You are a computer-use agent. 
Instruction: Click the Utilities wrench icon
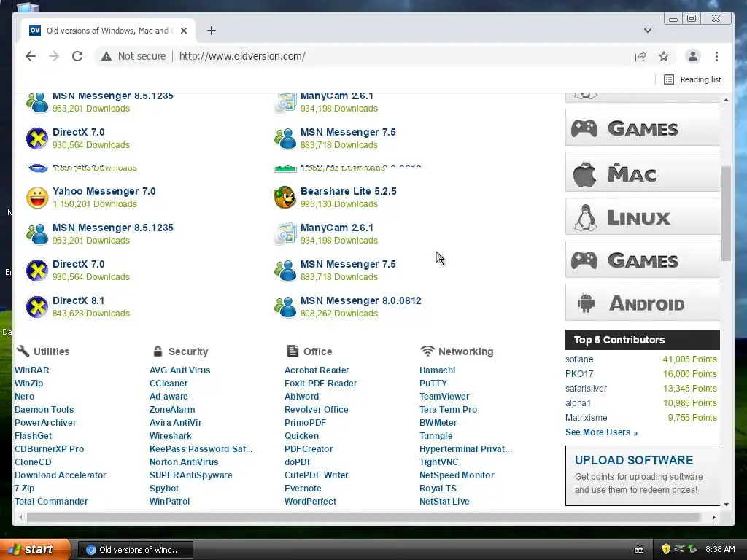(23, 351)
